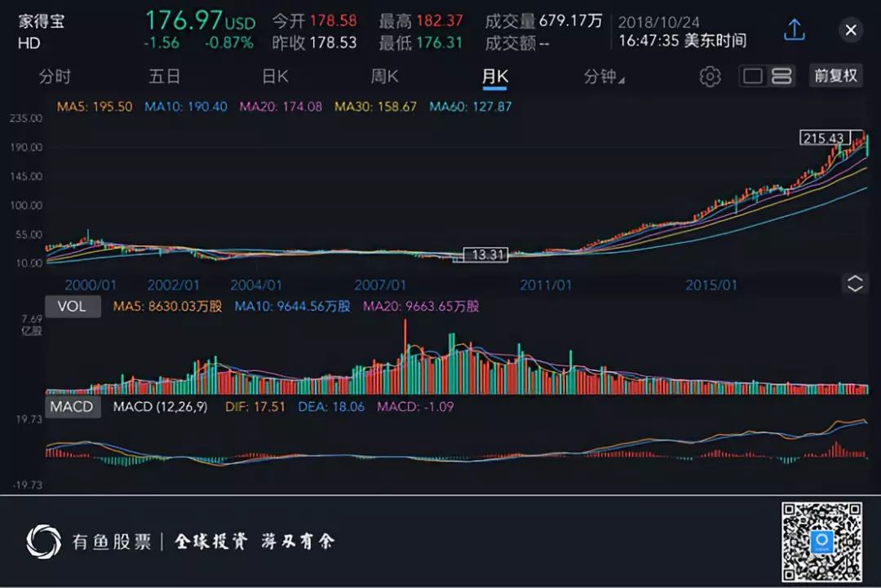Select the 月K monthly chart tab

tap(494, 77)
